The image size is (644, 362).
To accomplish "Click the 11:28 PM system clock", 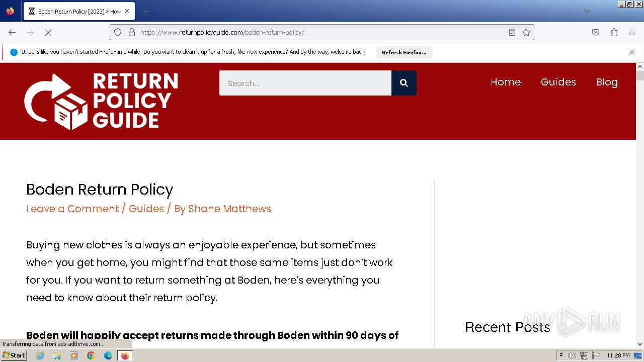I will [x=618, y=355].
